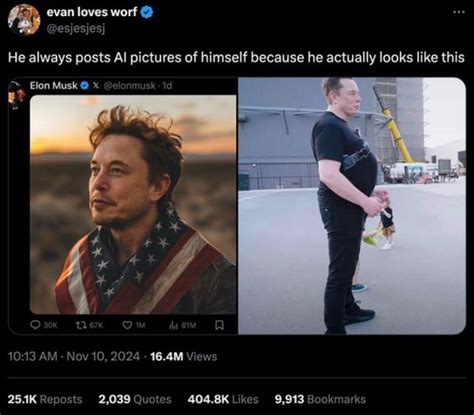Click the verified badge next to Elon Musk name
Viewport: 474px width, 415px height.
coord(85,86)
